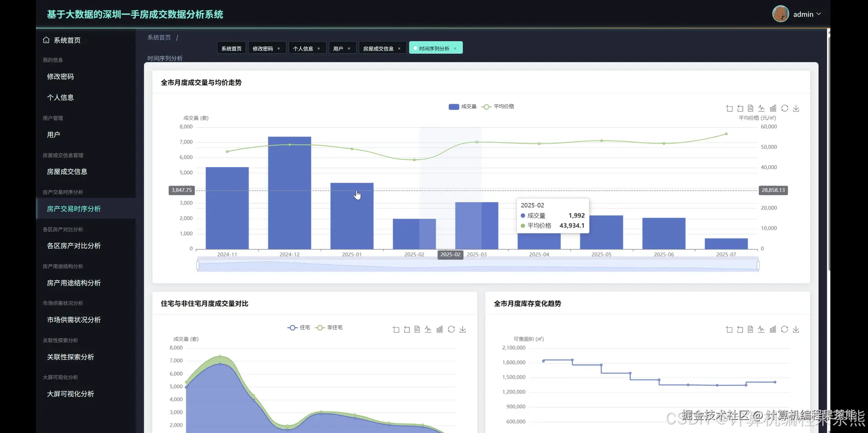Open 市场供需状况分析 in the sidebar
The height and width of the screenshot is (433, 868).
86,320
